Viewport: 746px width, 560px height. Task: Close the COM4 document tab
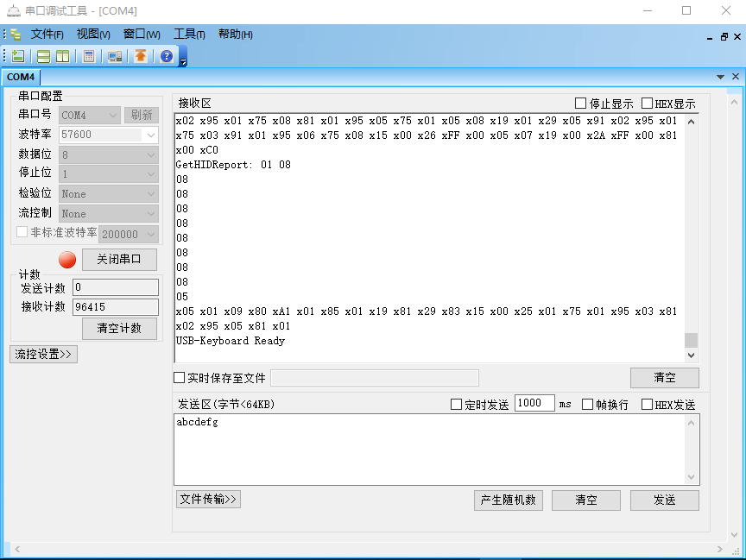click(736, 77)
